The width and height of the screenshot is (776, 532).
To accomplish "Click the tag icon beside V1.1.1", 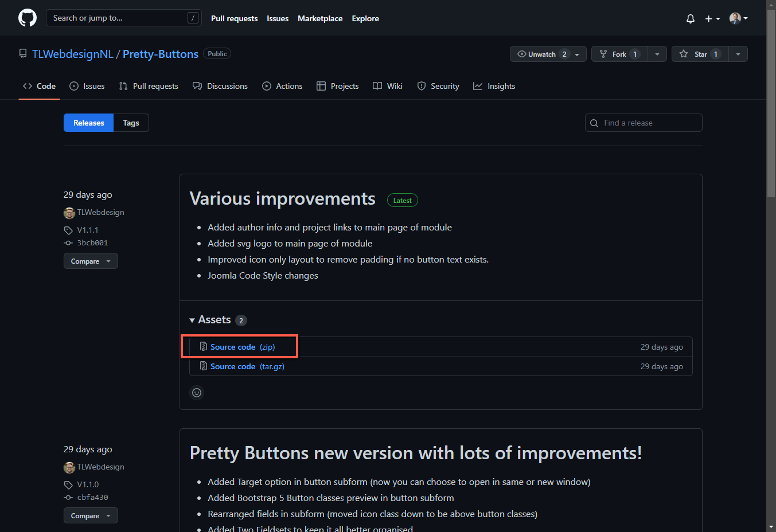I will click(68, 229).
